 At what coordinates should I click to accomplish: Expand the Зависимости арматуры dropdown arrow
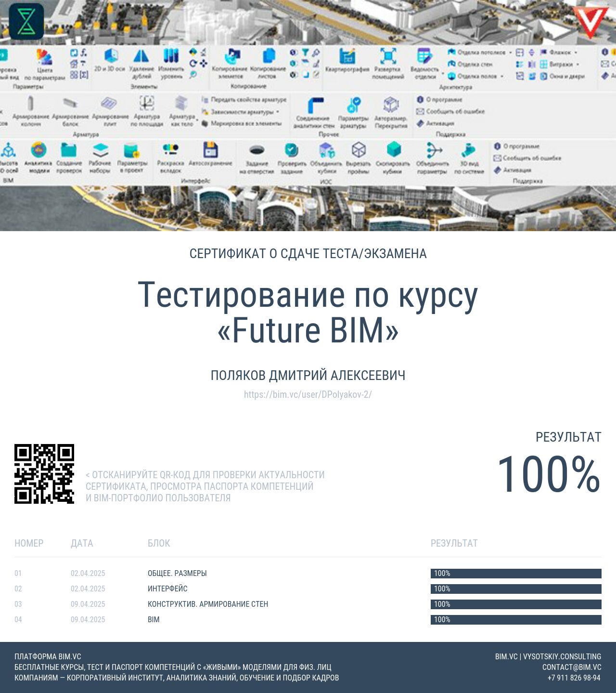(278, 112)
